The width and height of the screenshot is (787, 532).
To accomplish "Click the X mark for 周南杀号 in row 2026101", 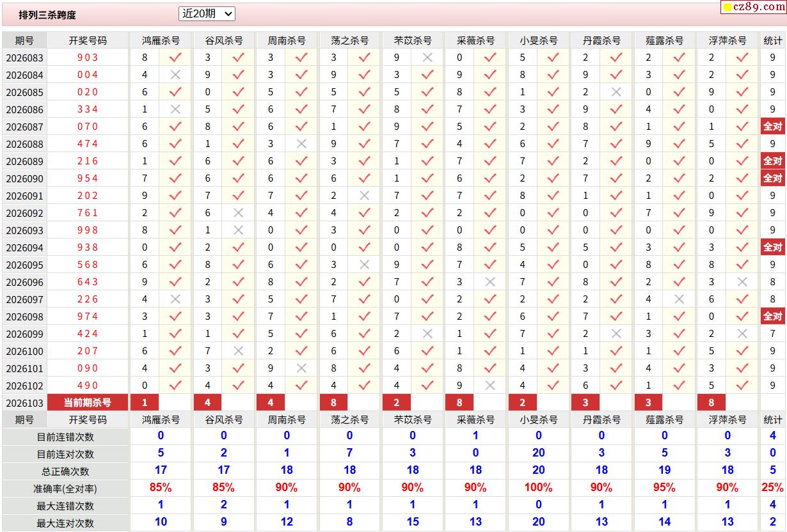I will (301, 368).
